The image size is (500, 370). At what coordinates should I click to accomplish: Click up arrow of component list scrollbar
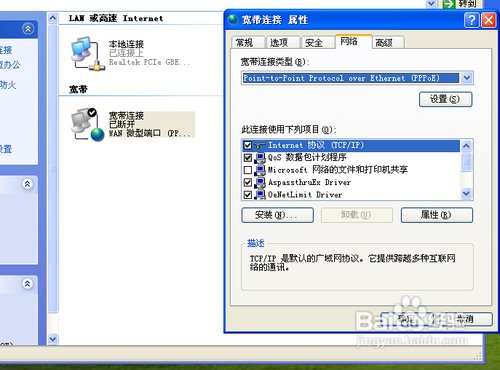pos(466,146)
